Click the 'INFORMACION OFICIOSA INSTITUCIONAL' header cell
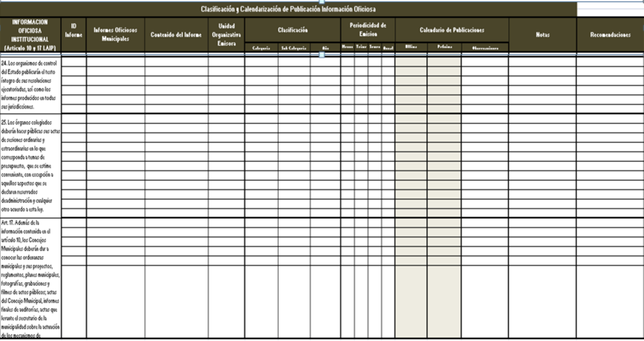Screen dimensions: 644x341 tap(30, 35)
